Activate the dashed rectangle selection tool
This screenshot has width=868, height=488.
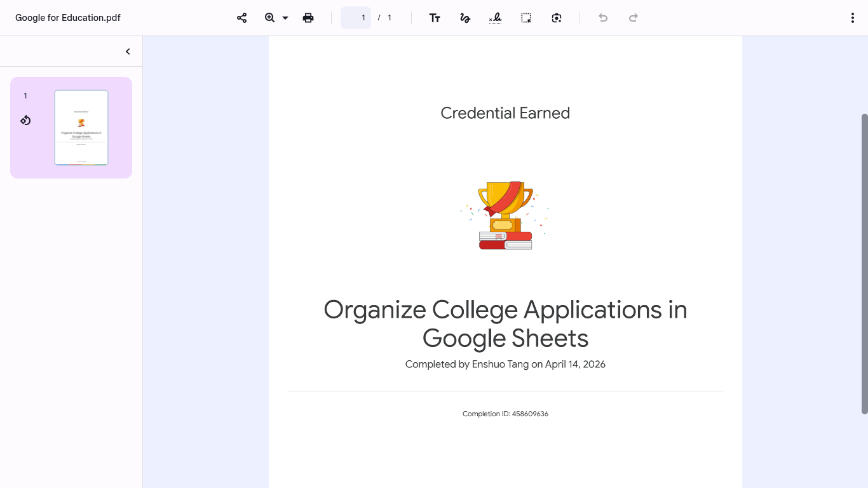526,18
